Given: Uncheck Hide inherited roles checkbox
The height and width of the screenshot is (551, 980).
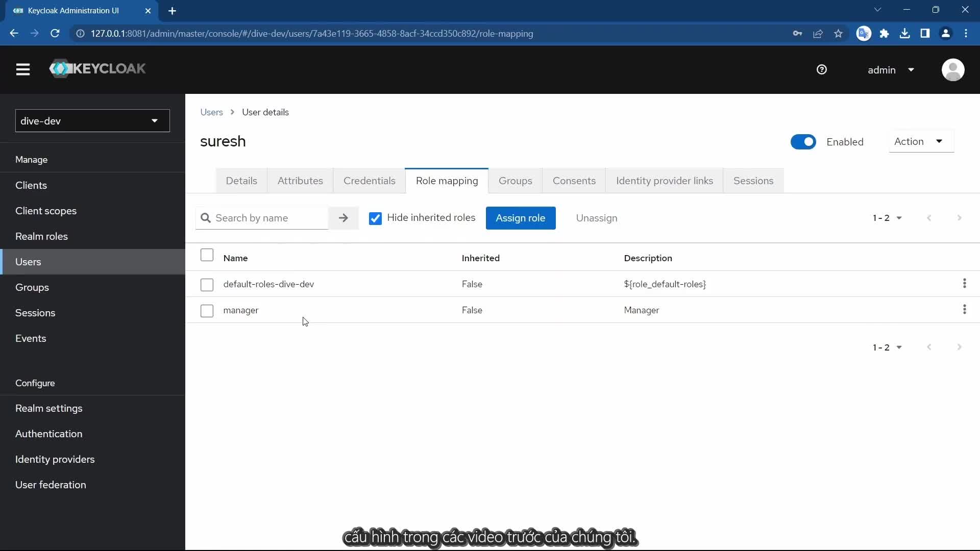Looking at the screenshot, I should point(375,218).
